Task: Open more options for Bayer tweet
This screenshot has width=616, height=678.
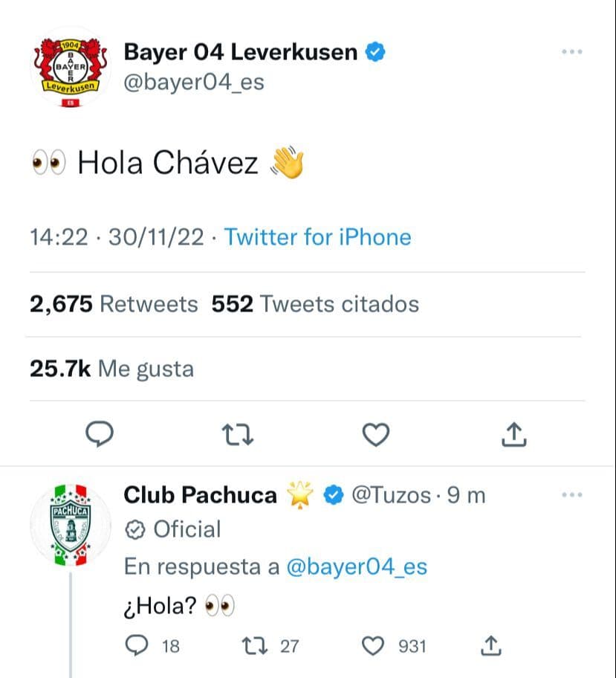Action: pos(571,52)
